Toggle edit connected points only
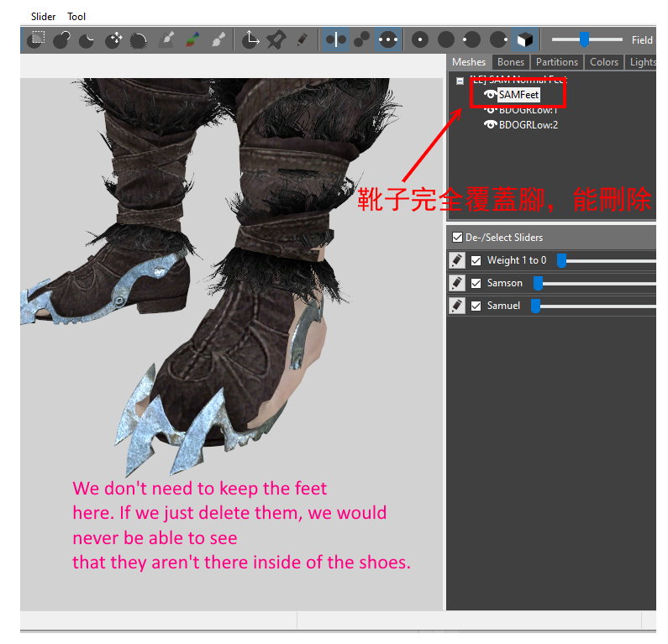Viewport: 668px width, 644px height. click(362, 39)
